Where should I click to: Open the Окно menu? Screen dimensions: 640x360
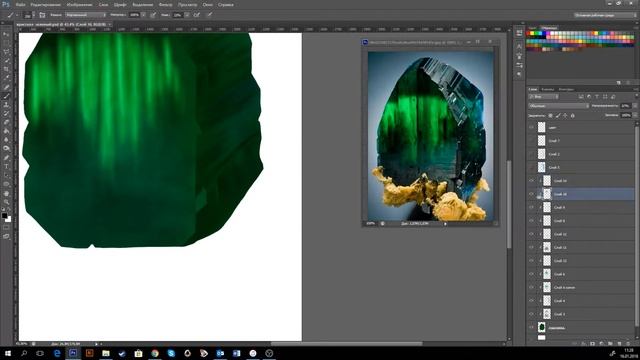tap(208, 4)
